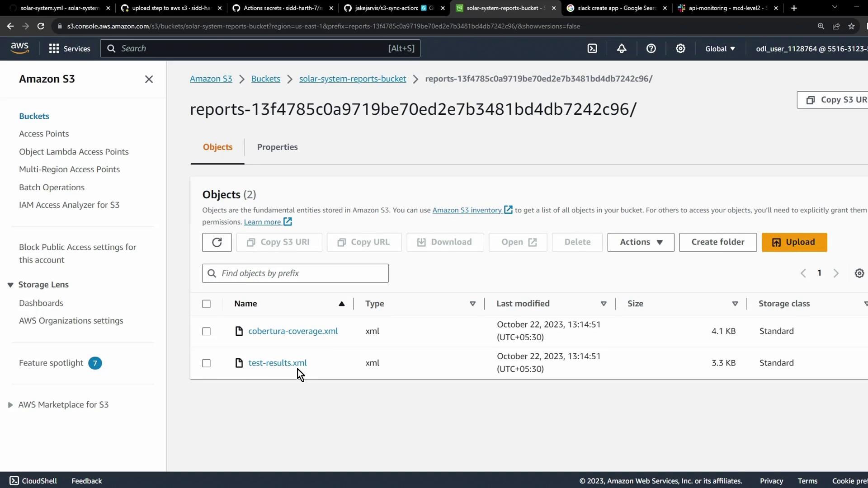Check the test-results.xml row checkbox
This screenshot has height=488, width=868.
pos(206,363)
